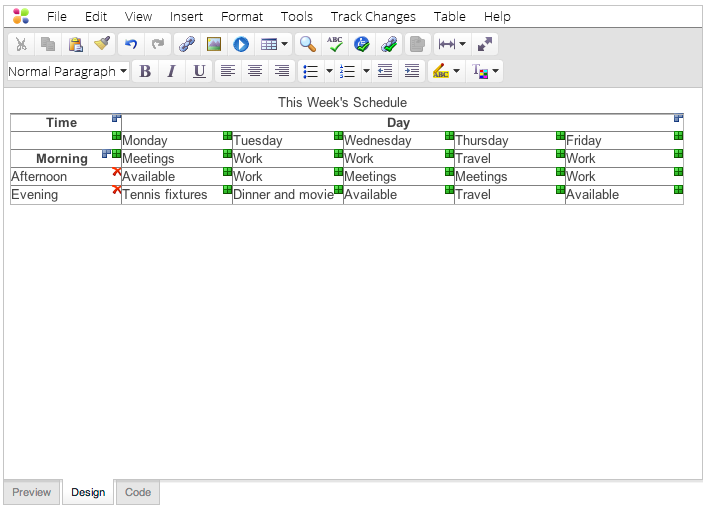Switch to the Code tab
710x509 pixels.
[x=138, y=492]
